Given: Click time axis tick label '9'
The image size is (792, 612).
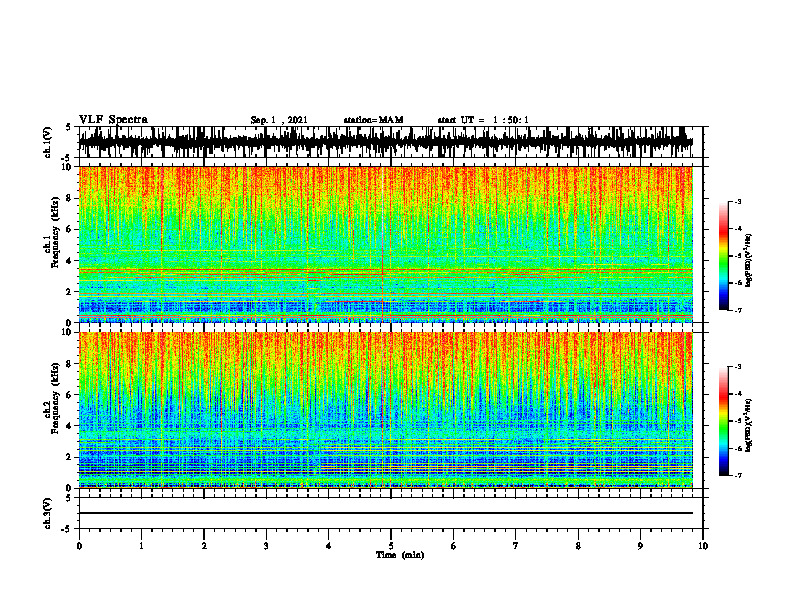Looking at the screenshot, I should click(640, 546).
